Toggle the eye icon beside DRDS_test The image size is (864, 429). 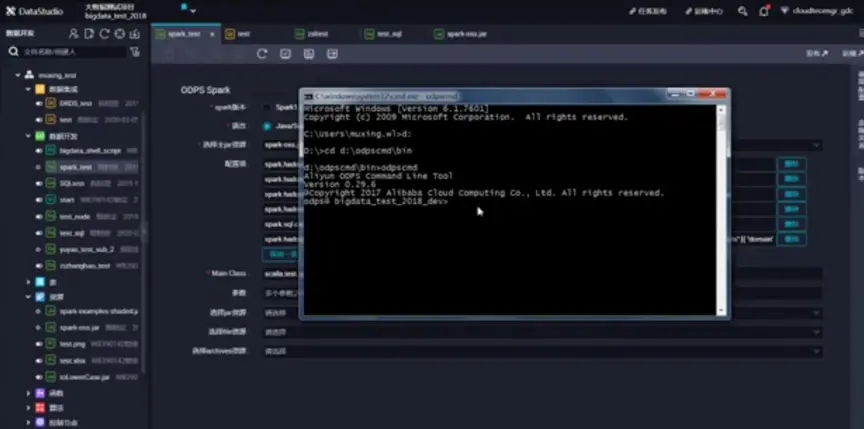(39, 104)
